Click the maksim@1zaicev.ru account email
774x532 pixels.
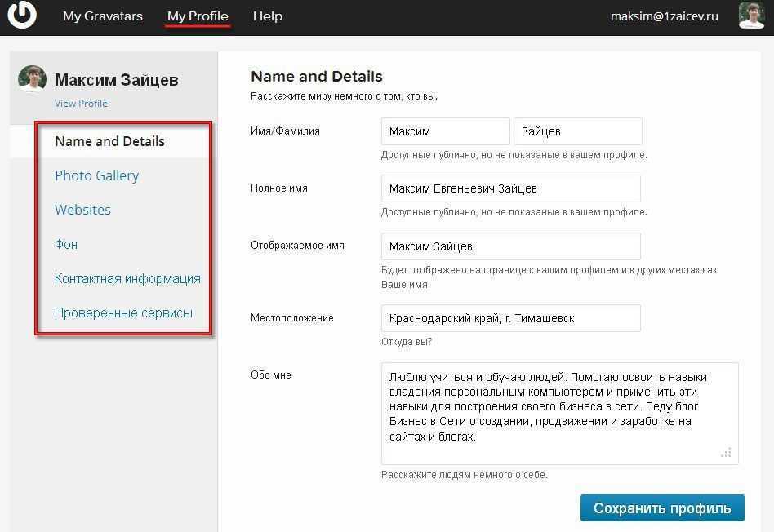[664, 16]
